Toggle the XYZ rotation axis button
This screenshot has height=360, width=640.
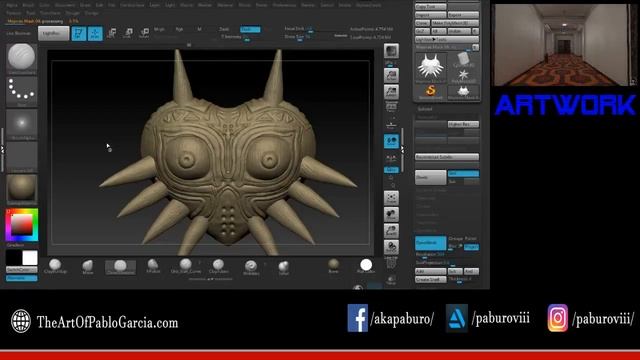391,170
